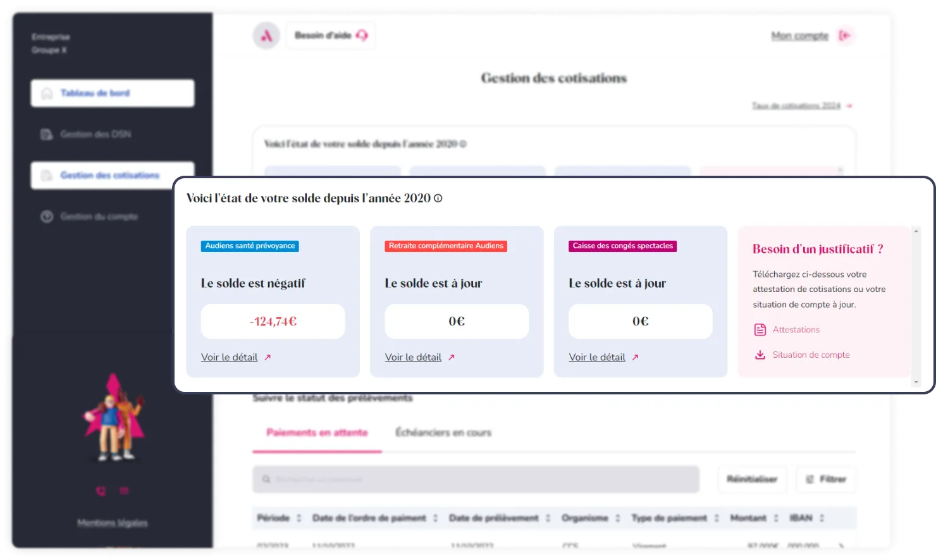936x560 pixels.
Task: Sort by Période column arrows
Action: pyautogui.click(x=299, y=518)
